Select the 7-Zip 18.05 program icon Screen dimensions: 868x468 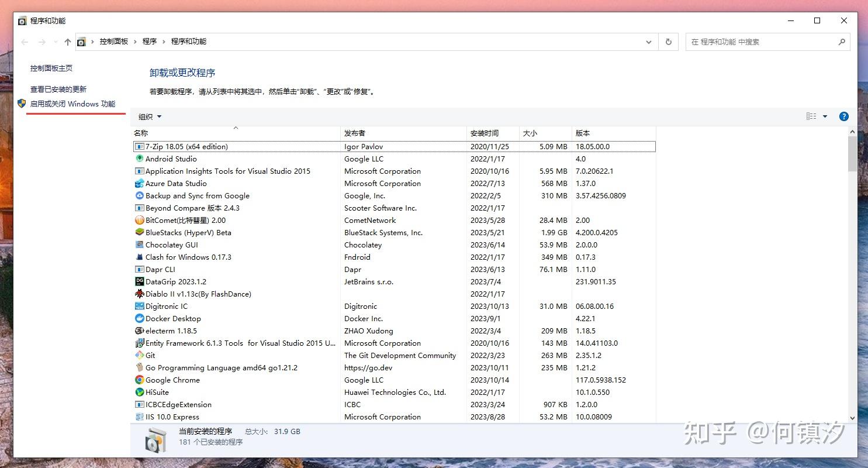click(x=139, y=146)
